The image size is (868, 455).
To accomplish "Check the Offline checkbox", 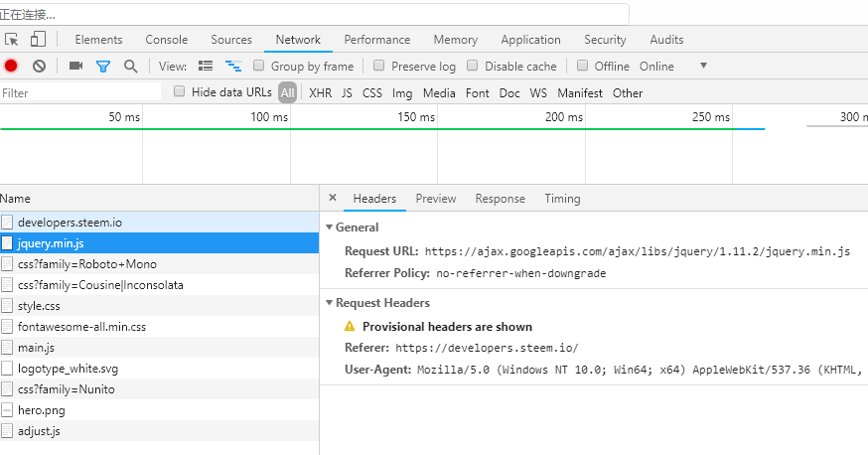I will pos(582,66).
